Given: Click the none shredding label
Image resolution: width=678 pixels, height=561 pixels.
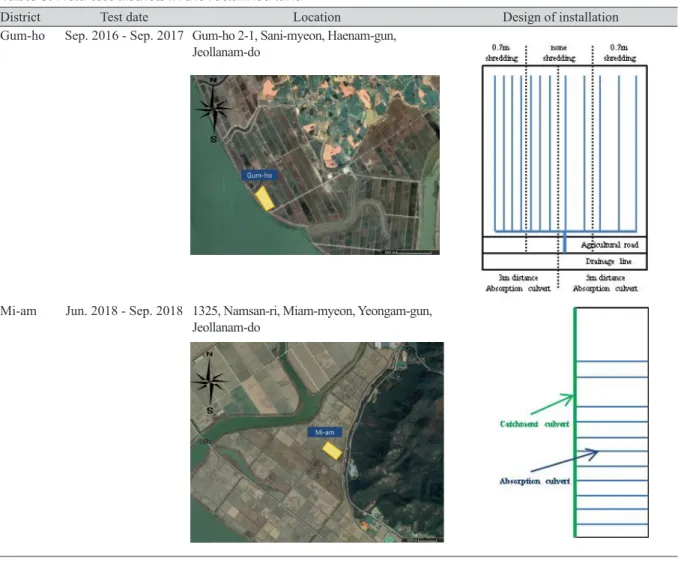Looking at the screenshot, I should (559, 53).
